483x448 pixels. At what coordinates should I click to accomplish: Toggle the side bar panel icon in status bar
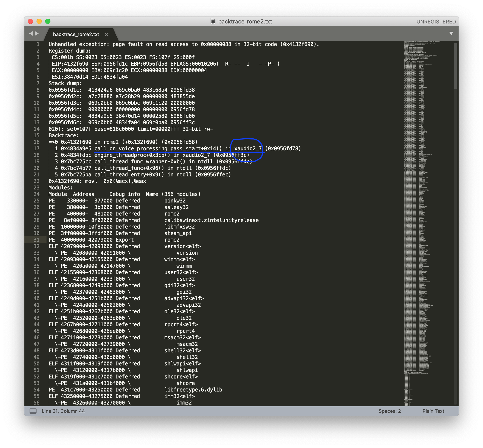(x=33, y=411)
